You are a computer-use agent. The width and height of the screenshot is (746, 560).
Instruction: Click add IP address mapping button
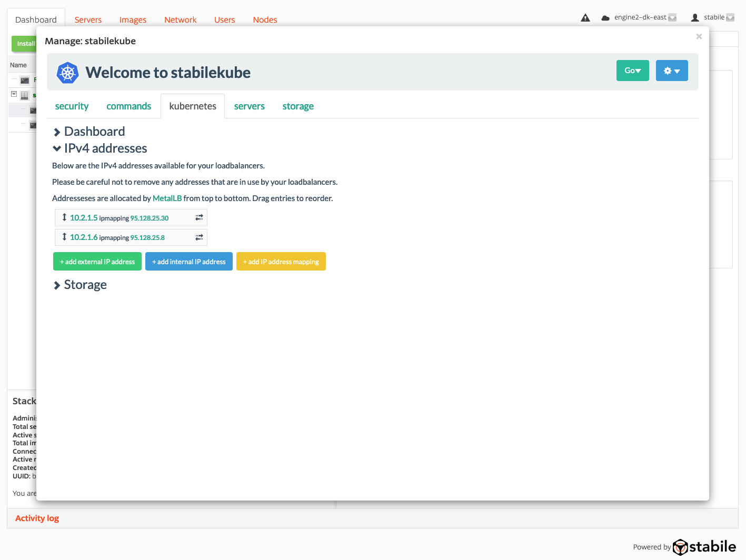(281, 262)
